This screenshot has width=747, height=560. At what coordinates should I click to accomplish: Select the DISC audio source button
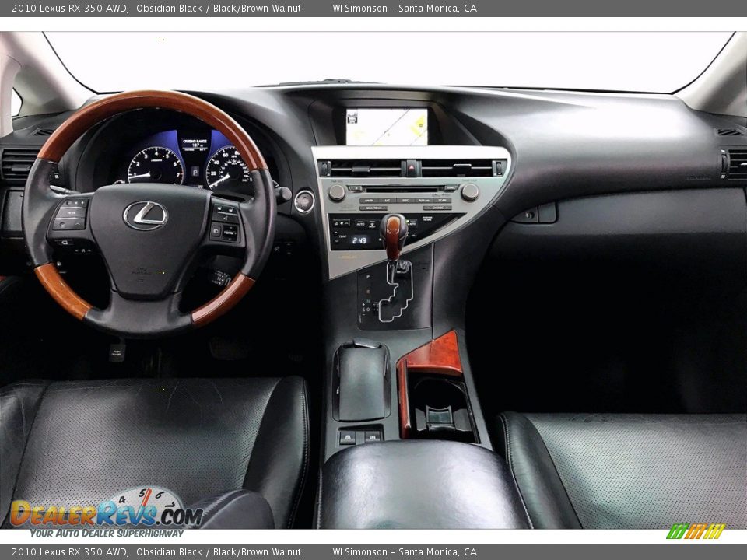pos(405,201)
